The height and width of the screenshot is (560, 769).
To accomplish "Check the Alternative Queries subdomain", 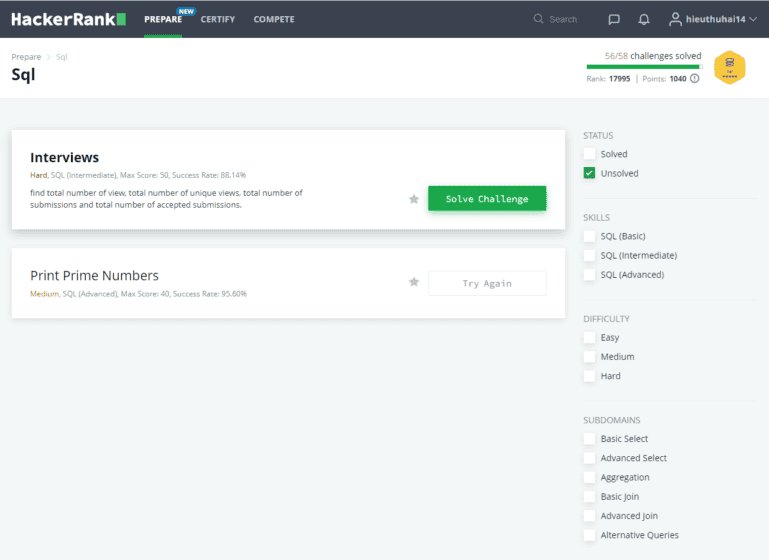I will point(590,535).
